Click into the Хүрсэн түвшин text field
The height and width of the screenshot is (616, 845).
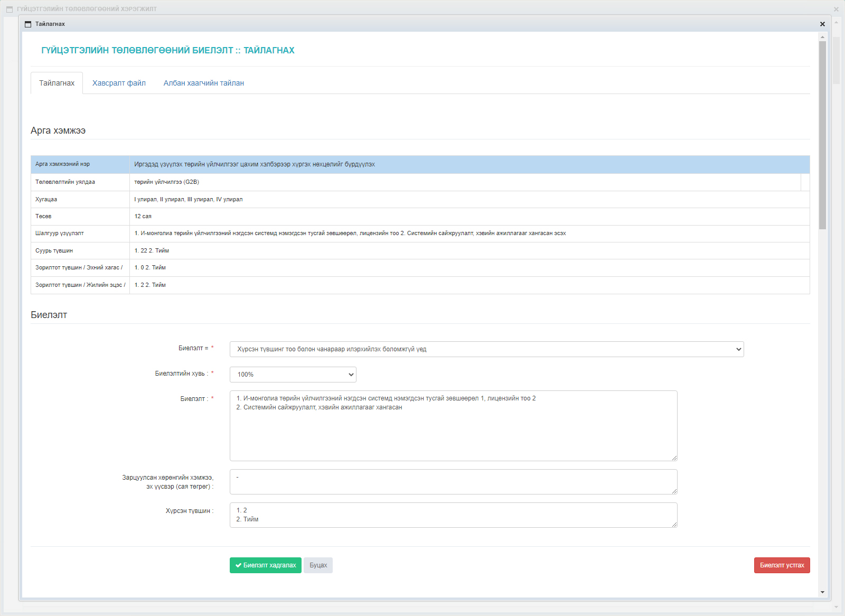(453, 515)
